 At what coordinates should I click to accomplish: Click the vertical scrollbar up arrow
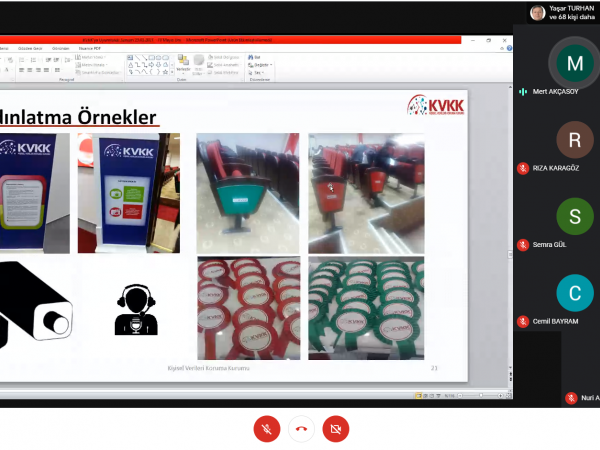pyautogui.click(x=510, y=88)
